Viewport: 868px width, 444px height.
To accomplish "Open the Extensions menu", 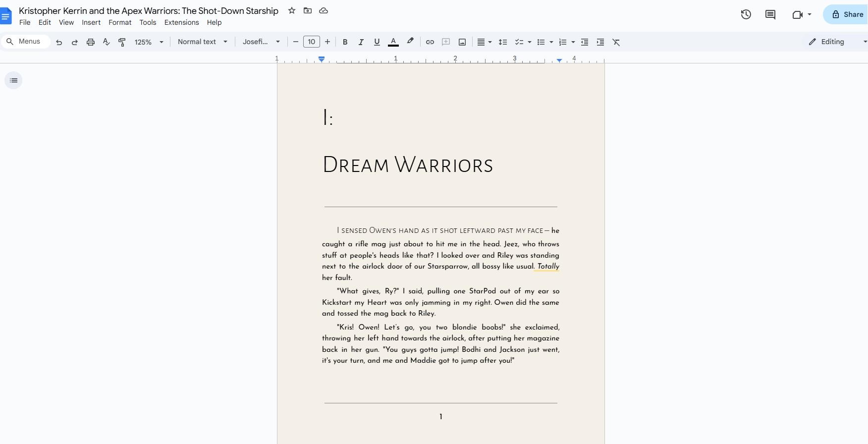I will point(181,22).
